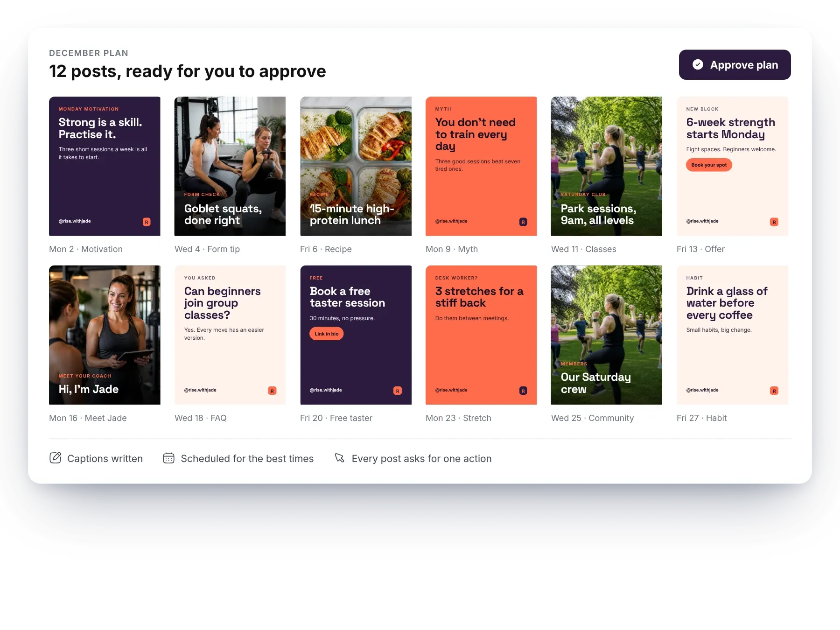
Task: Open the Goblet squats form check post
Action: pyautogui.click(x=230, y=166)
